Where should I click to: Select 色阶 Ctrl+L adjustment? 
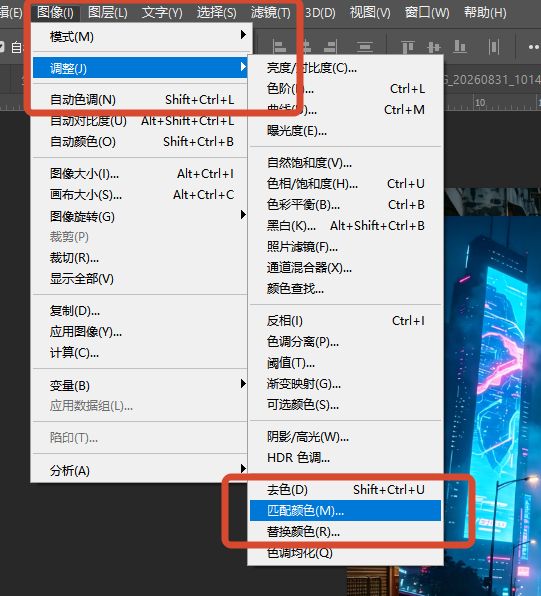coord(346,89)
